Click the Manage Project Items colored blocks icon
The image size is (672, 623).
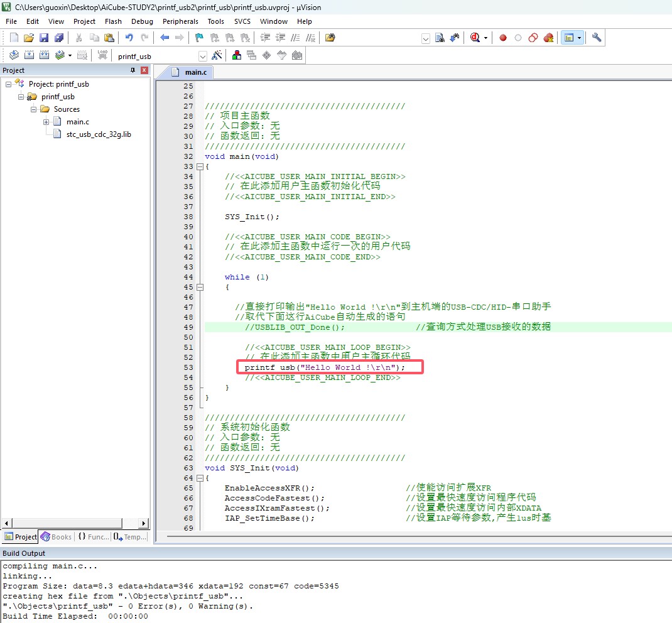click(237, 55)
